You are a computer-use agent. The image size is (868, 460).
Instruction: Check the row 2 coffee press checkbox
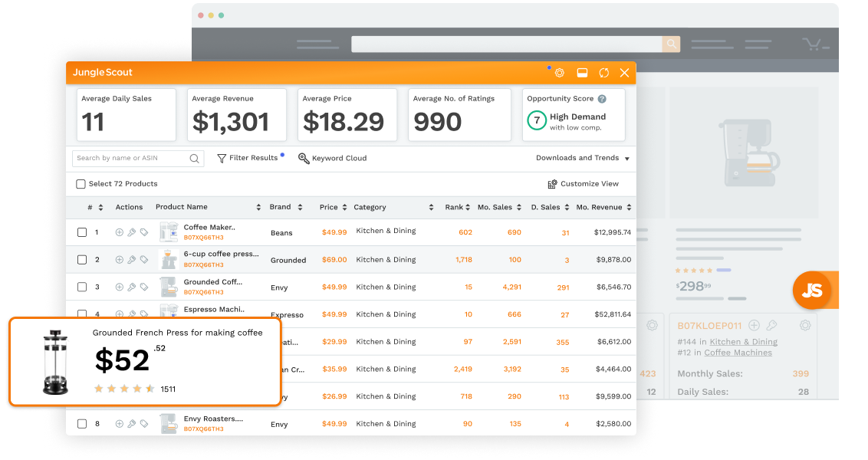point(82,260)
